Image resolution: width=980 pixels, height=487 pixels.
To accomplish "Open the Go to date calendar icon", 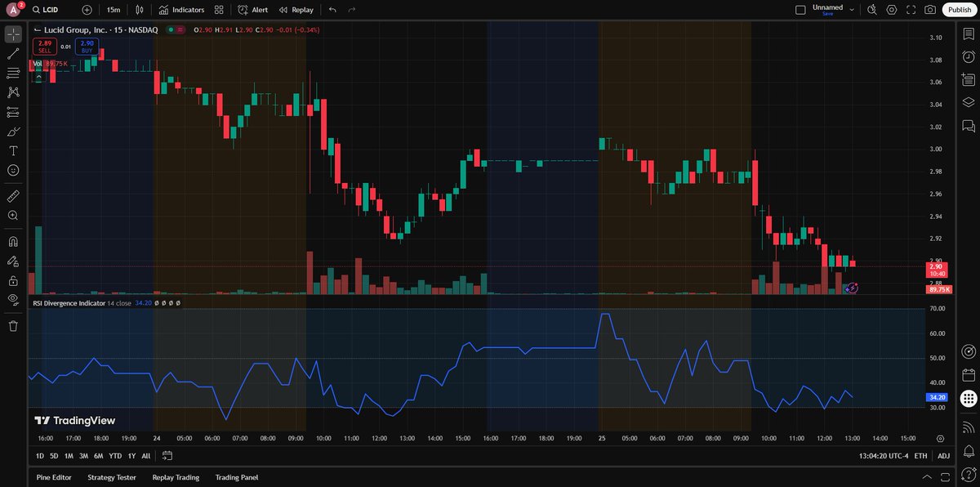I will coord(167,456).
